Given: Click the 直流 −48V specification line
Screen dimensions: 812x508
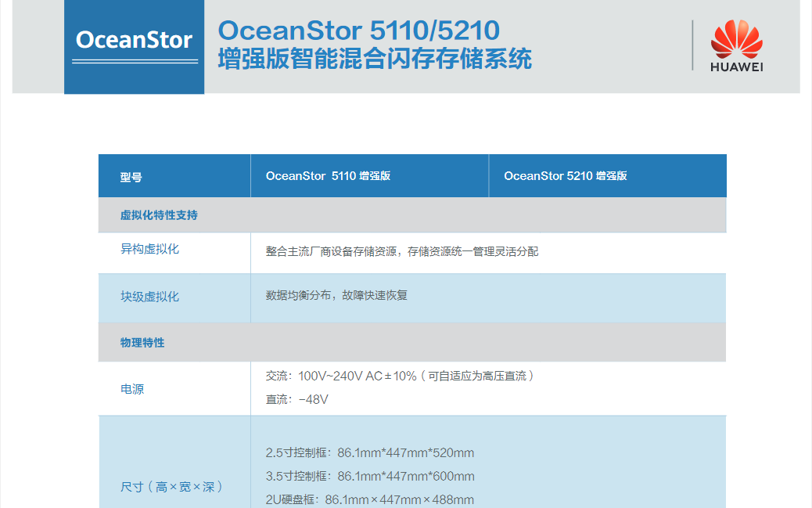Looking at the screenshot, I should pos(297,400).
